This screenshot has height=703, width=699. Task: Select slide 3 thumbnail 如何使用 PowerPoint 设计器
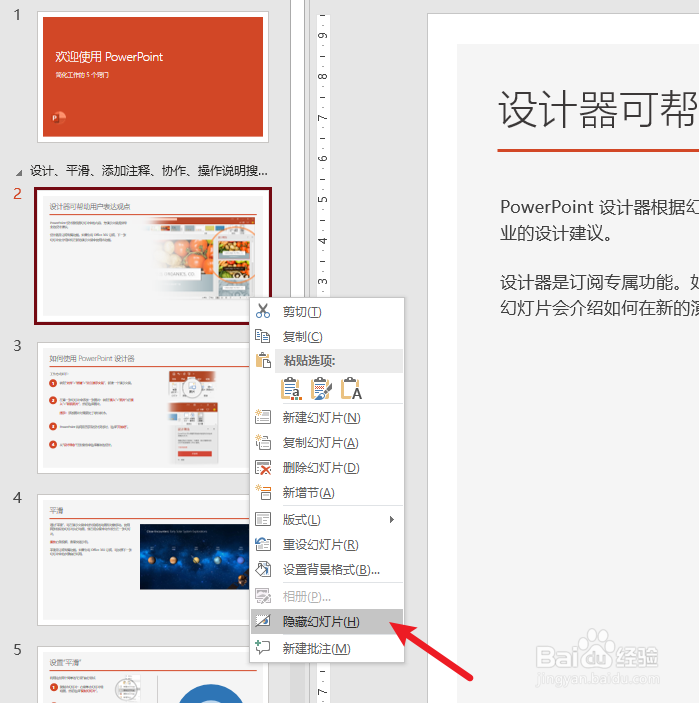point(143,408)
